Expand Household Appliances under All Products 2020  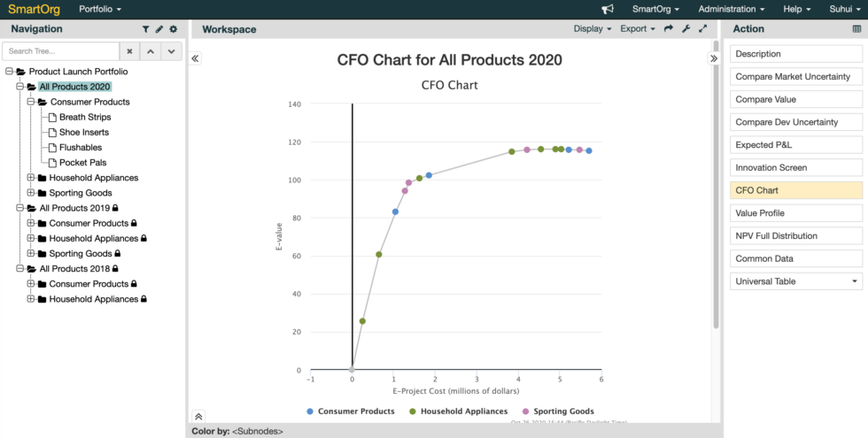pyautogui.click(x=30, y=178)
